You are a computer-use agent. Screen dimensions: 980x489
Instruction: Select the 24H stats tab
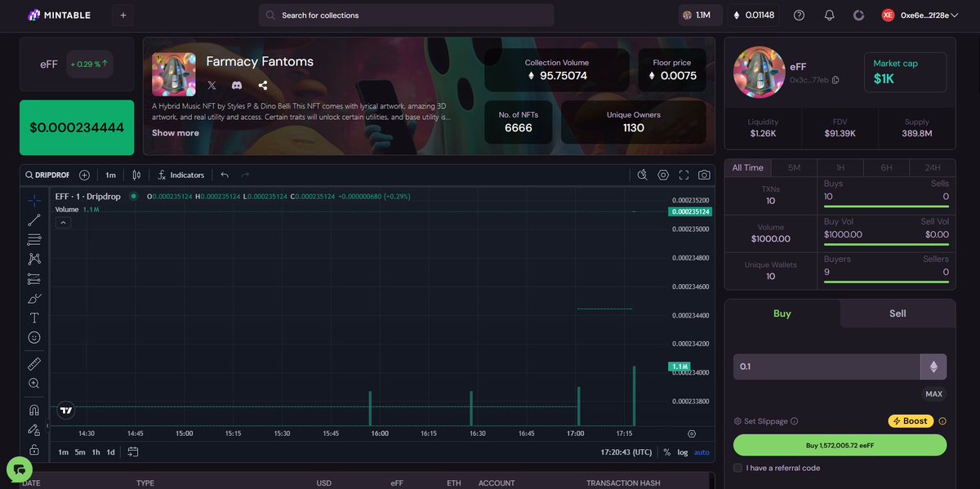click(932, 167)
